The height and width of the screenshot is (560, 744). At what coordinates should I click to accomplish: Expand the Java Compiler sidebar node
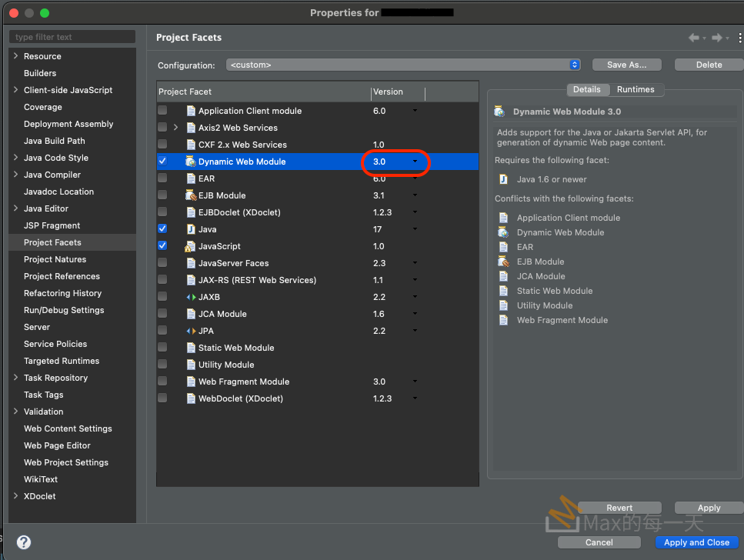16,175
